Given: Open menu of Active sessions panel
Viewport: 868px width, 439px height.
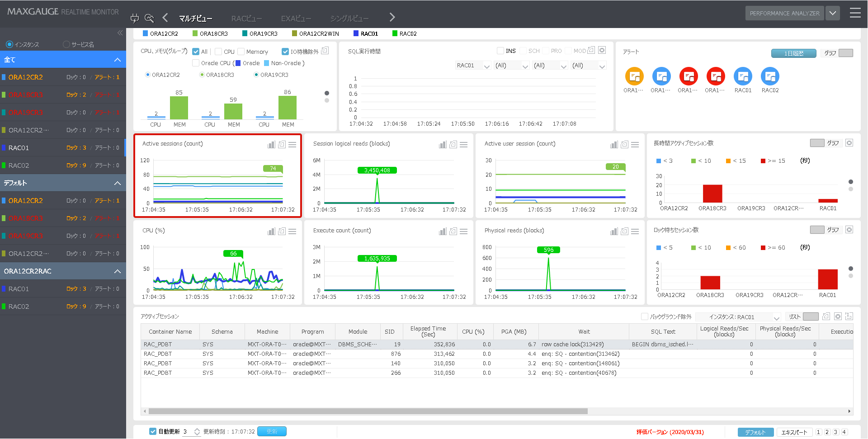Looking at the screenshot, I should (292, 144).
